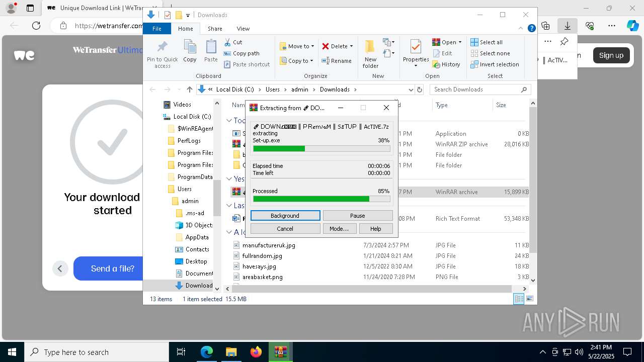The width and height of the screenshot is (644, 362).
Task: Click Send a file? button
Action: pos(113,268)
